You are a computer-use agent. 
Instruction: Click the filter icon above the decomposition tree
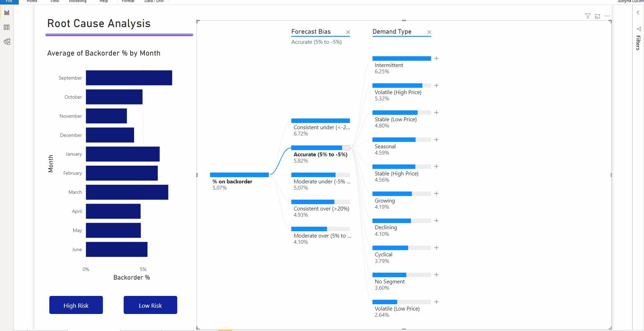tap(587, 16)
